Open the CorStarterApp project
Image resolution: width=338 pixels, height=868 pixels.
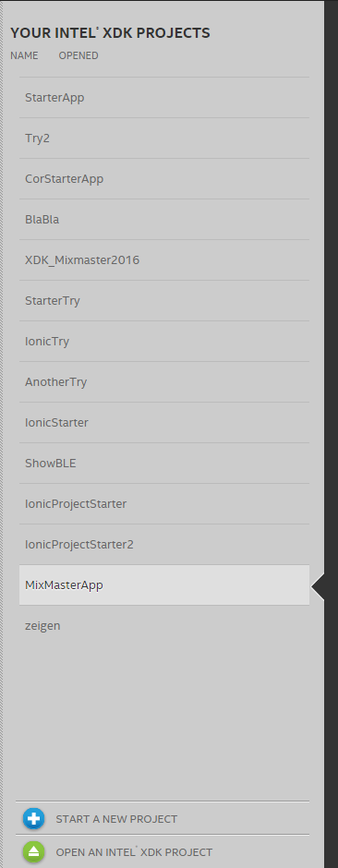coord(164,179)
